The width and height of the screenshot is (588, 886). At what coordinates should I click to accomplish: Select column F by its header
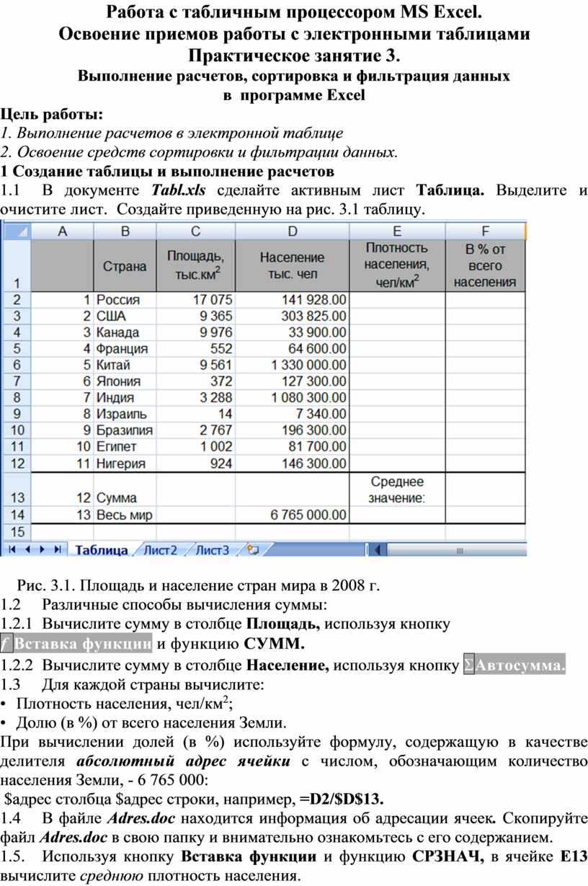(485, 231)
